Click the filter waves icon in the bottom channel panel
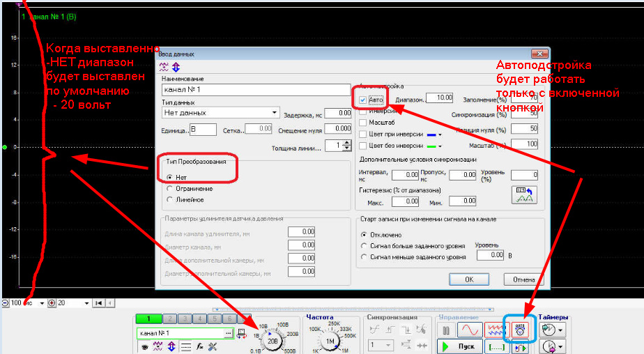 pyautogui.click(x=158, y=346)
